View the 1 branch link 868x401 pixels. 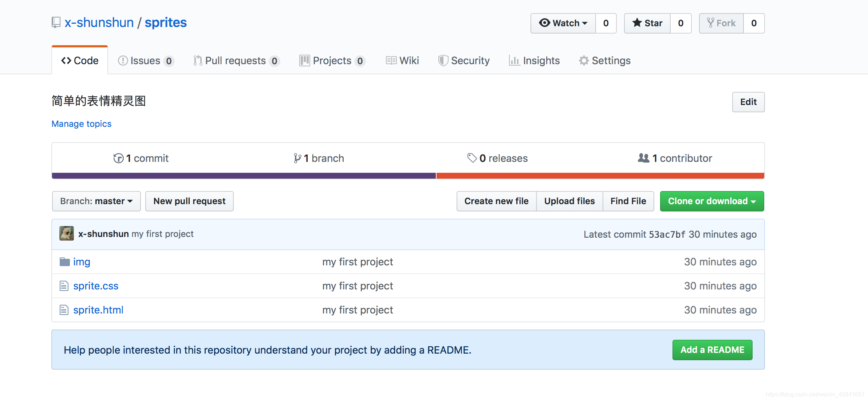coord(319,158)
